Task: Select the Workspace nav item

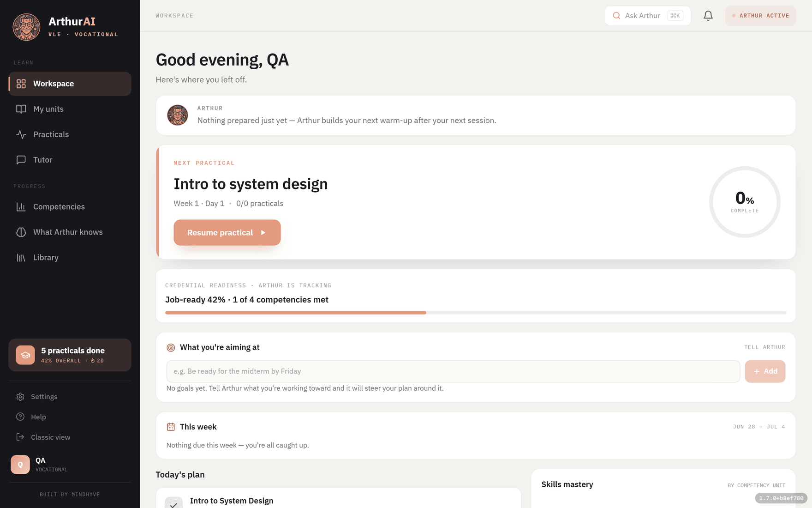Action: pos(70,84)
